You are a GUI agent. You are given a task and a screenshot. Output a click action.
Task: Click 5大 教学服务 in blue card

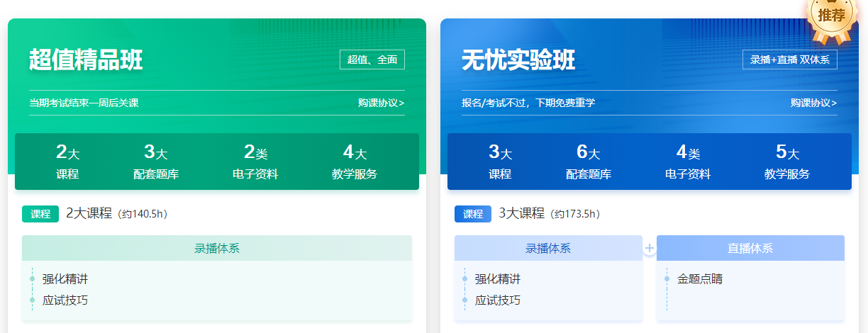click(x=787, y=162)
